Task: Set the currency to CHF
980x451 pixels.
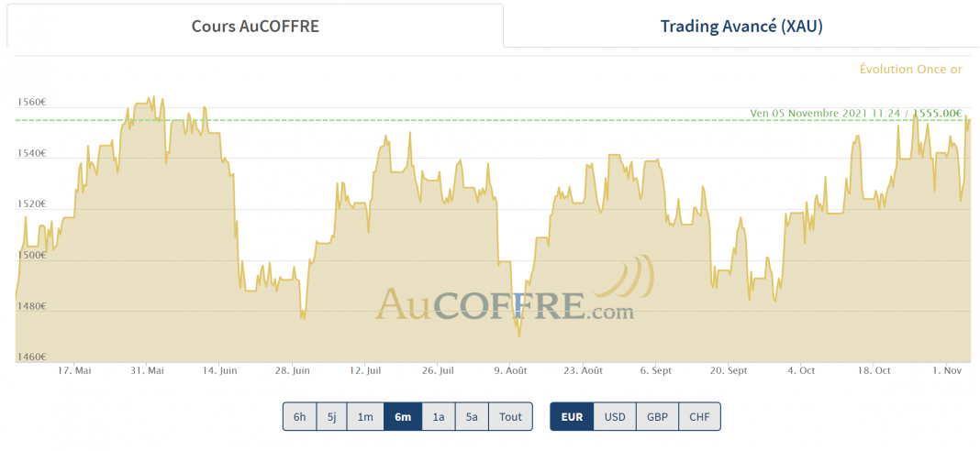Action: coord(699,416)
